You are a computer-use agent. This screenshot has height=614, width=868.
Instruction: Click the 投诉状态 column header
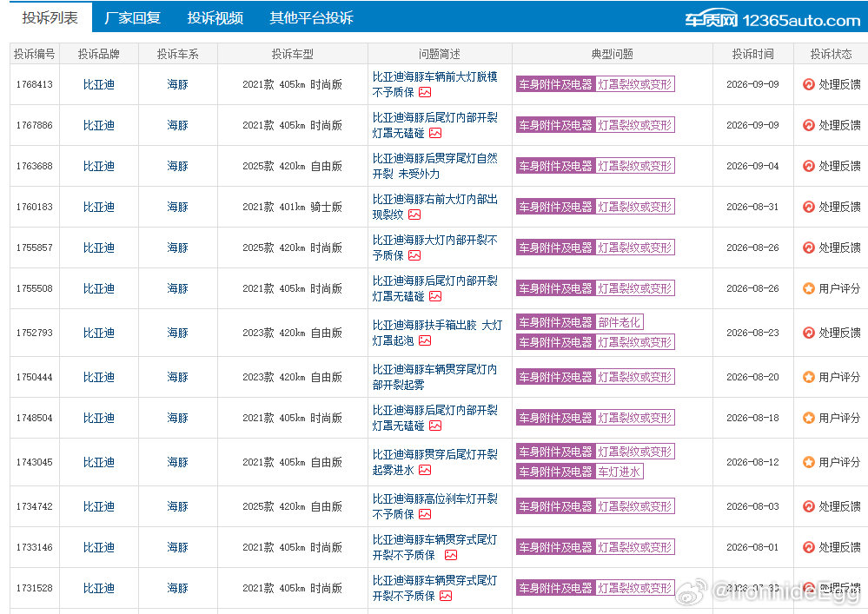tap(831, 54)
